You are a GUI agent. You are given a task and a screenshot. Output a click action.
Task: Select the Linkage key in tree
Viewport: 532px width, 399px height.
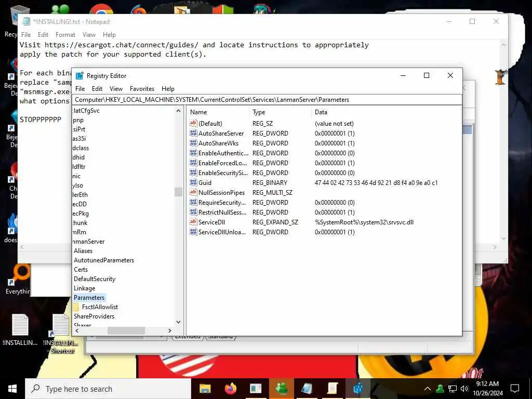pos(85,288)
